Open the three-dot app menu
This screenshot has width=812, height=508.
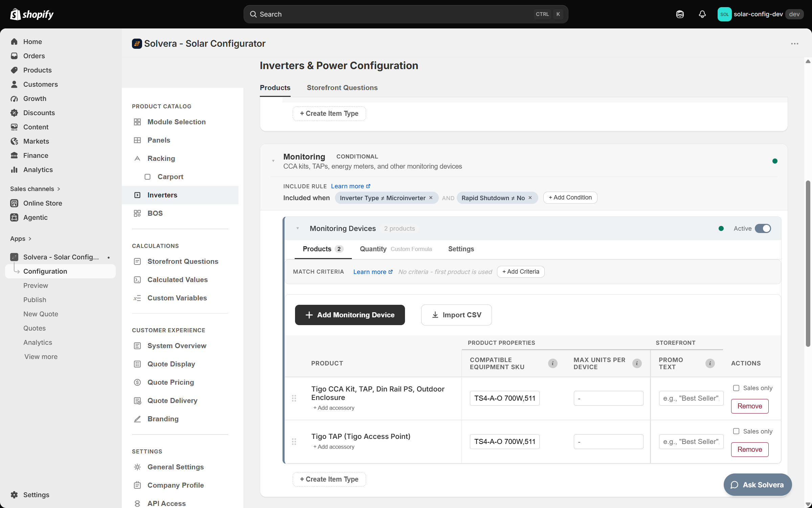(795, 44)
